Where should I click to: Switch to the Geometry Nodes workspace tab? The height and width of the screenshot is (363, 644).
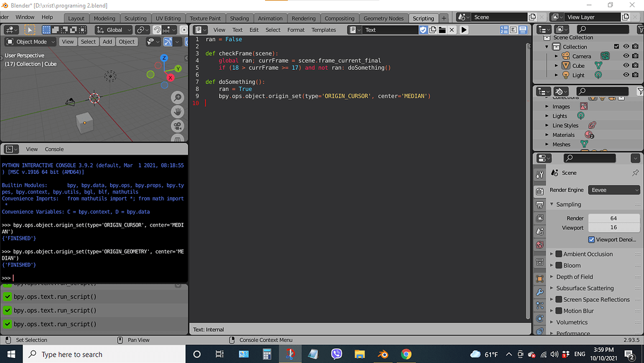383,19
